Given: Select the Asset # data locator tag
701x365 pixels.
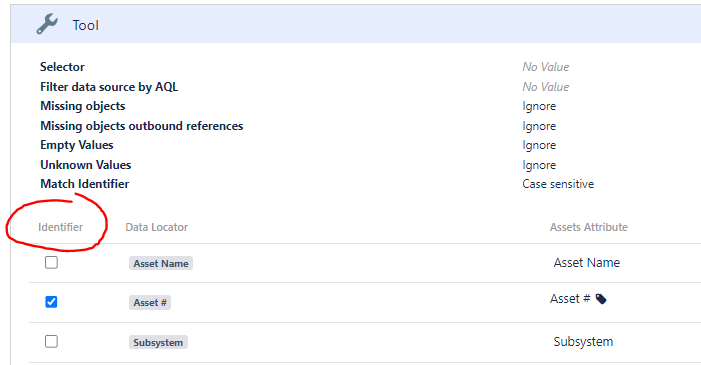Looking at the screenshot, I should pyautogui.click(x=150, y=303).
